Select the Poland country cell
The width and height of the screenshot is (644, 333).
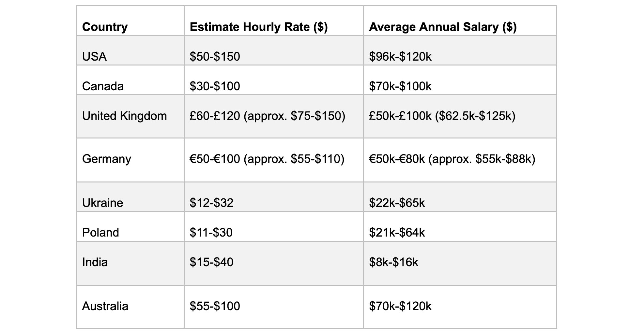pos(130,226)
